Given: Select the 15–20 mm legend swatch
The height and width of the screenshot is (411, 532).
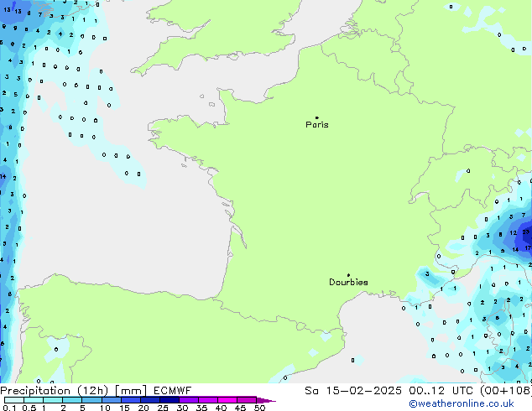Looking at the screenshot, I should [x=131, y=400].
